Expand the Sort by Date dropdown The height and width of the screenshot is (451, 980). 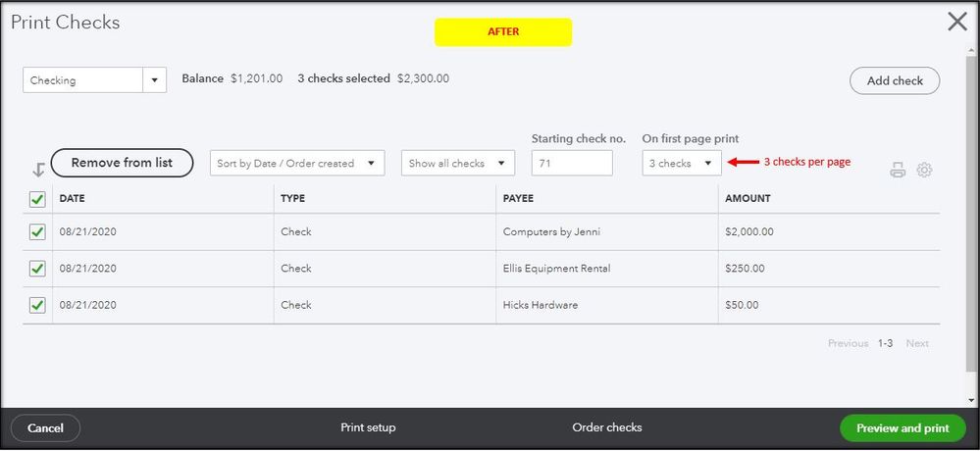click(297, 164)
